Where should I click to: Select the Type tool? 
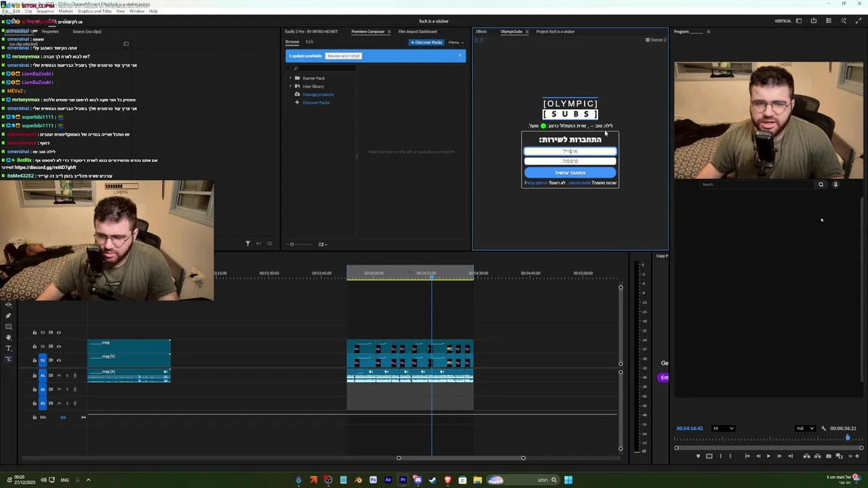[x=8, y=348]
